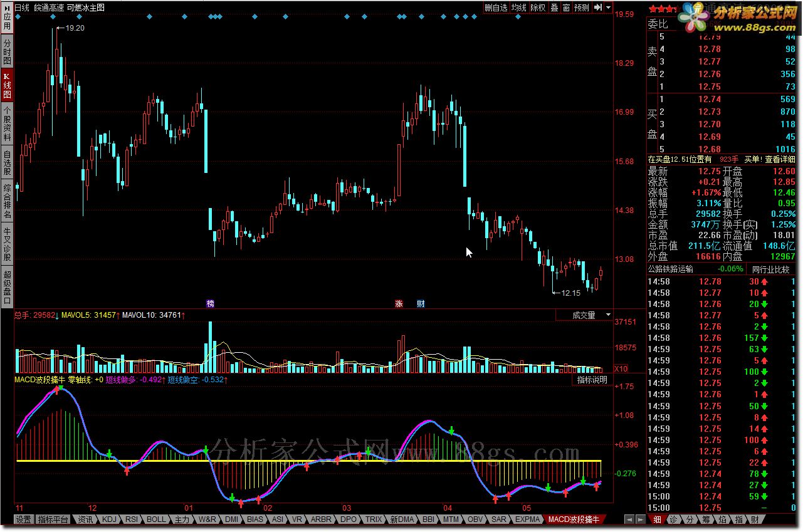The image size is (803, 532).
Task: Click the 涨 marker on chart
Action: (399, 303)
